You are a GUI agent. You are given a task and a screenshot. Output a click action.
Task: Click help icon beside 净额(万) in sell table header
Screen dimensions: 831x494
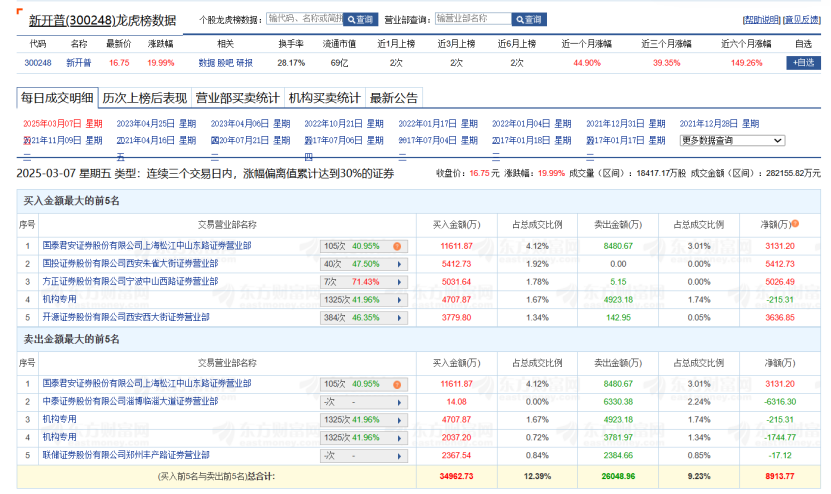point(796,362)
